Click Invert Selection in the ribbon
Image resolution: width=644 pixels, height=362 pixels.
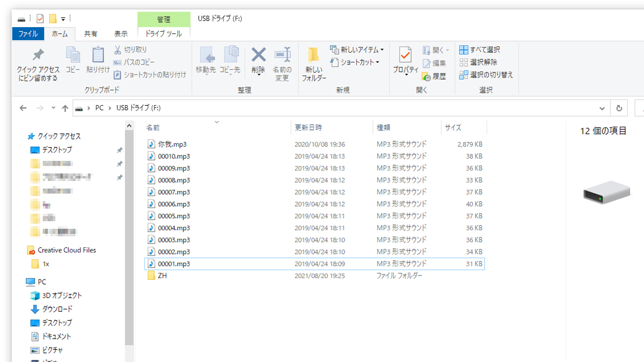click(x=486, y=75)
